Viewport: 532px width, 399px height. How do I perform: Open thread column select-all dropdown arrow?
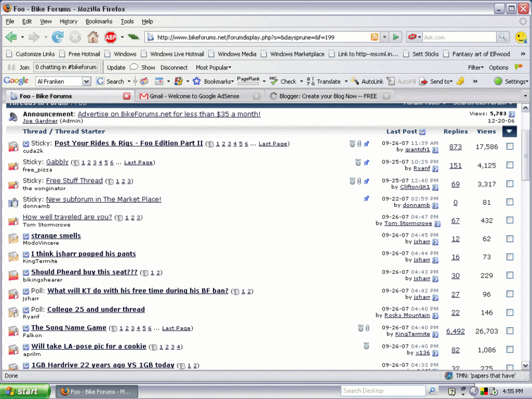click(x=509, y=131)
